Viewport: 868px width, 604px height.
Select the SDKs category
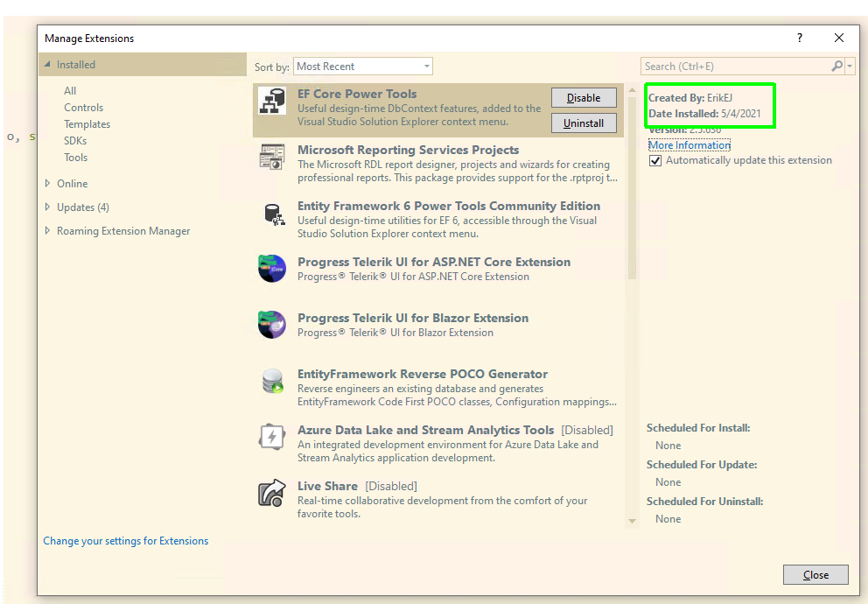point(75,140)
